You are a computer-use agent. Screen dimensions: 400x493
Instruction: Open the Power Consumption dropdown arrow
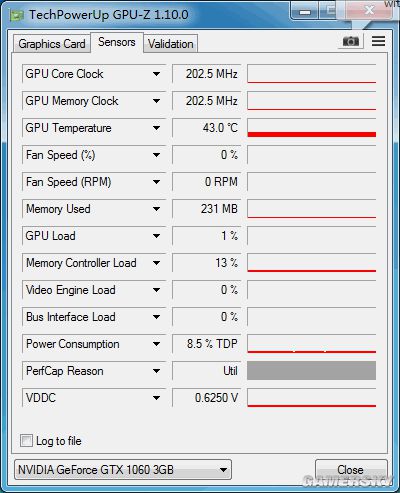coord(156,344)
